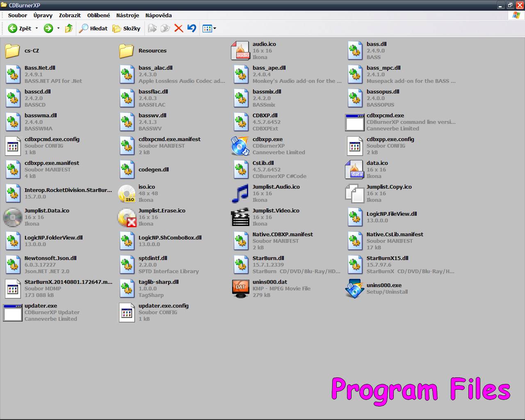This screenshot has height=420, width=525.
Task: Select the bass_alac.dll file name
Action: pos(155,68)
